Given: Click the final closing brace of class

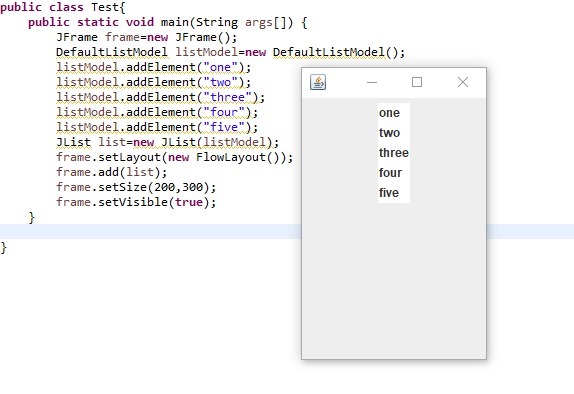Looking at the screenshot, I should 3,248.
